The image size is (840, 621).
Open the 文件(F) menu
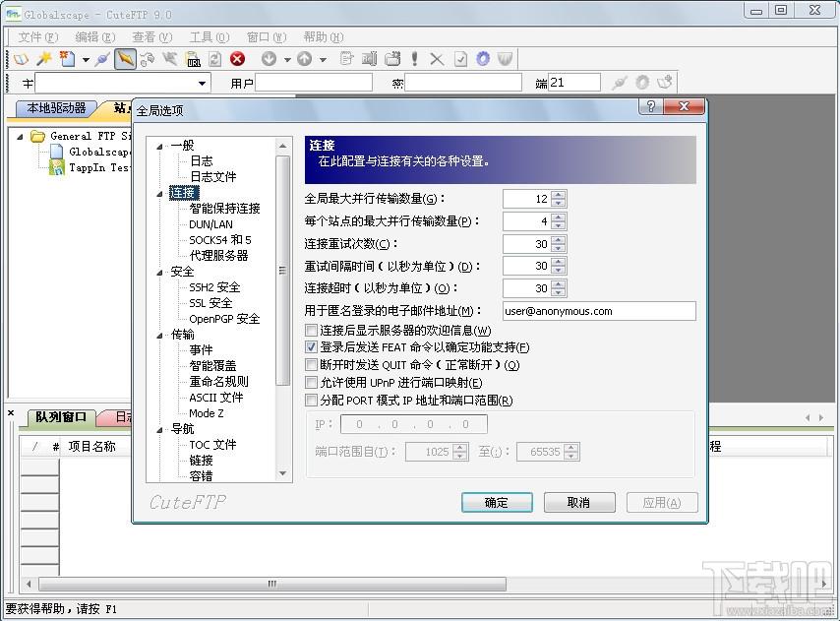(x=37, y=37)
